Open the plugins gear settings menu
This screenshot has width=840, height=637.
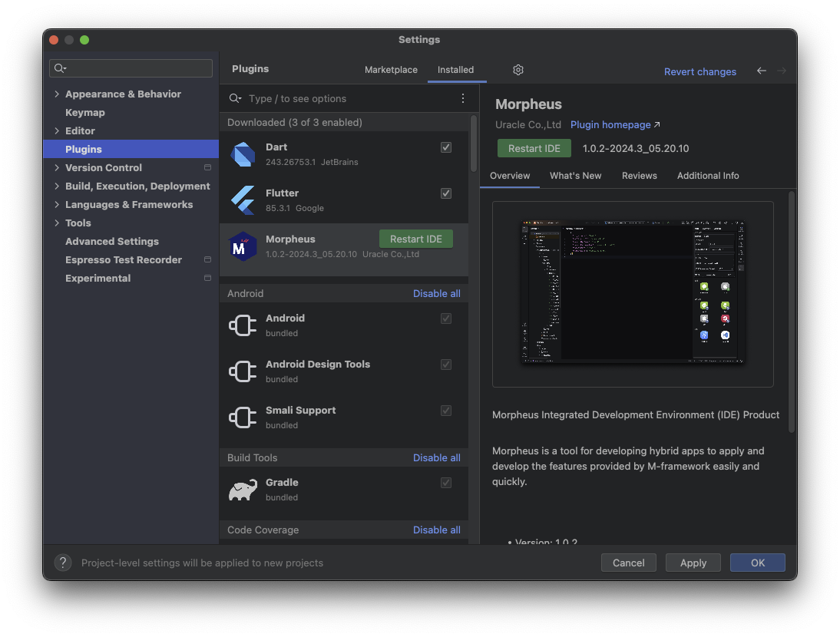(518, 70)
